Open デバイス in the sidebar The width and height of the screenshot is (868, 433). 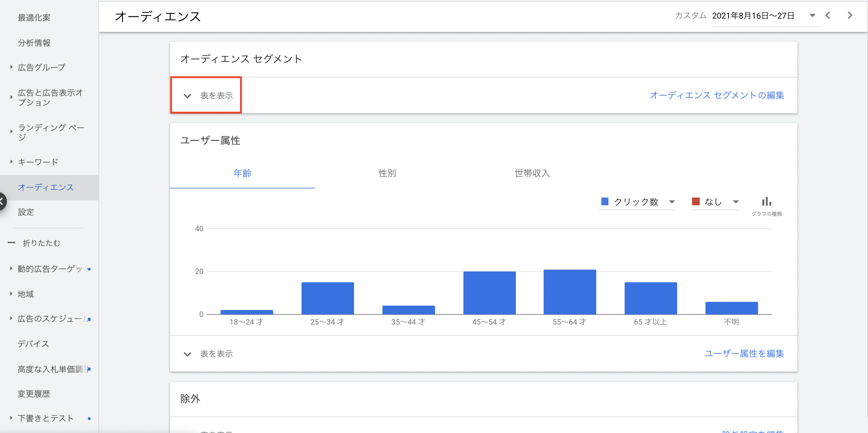click(x=33, y=344)
